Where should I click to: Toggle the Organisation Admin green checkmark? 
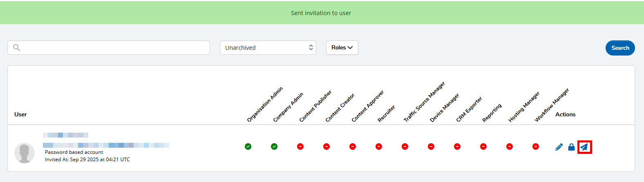[248, 146]
